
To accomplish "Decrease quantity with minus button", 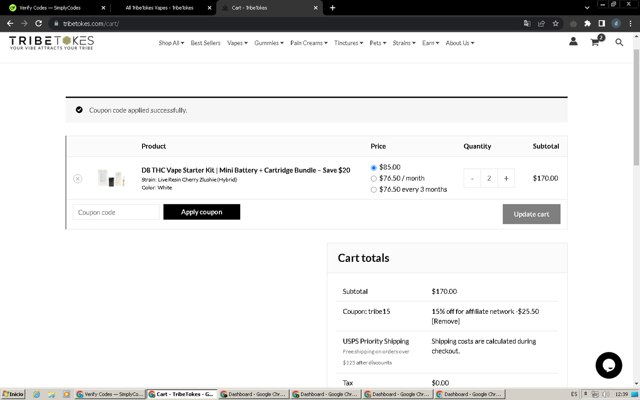I will coord(472,178).
